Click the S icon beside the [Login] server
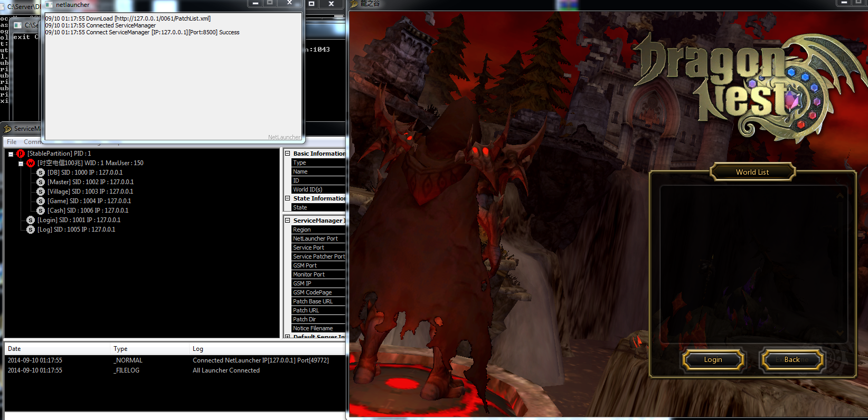The height and width of the screenshot is (420, 868). [31, 220]
